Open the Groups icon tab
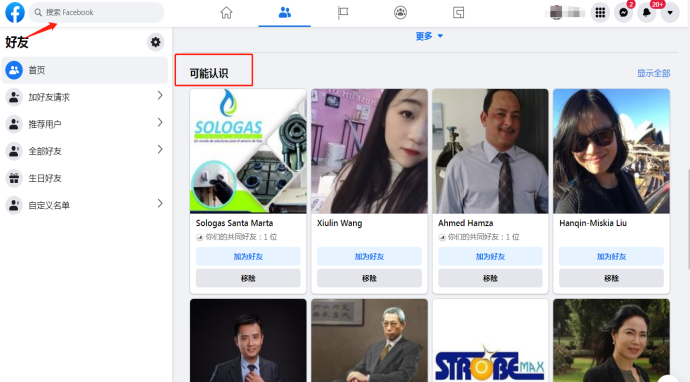Screen dimensions: 690x382 400,13
